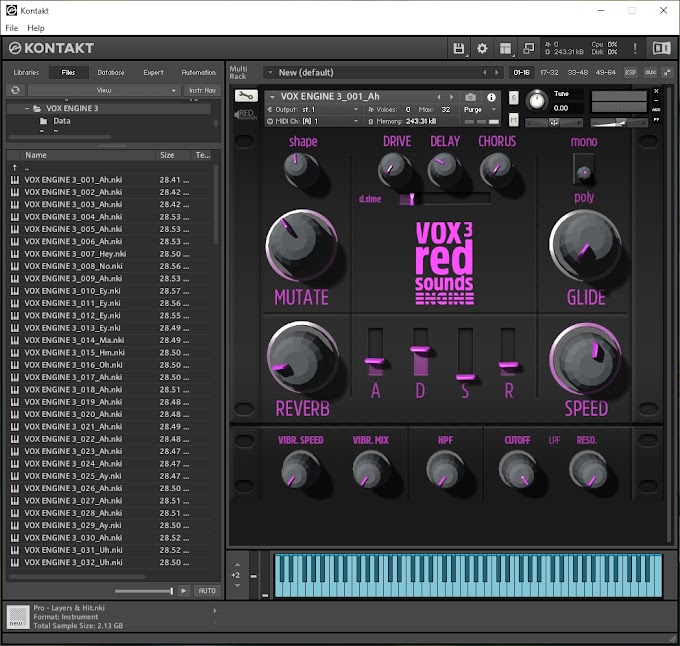Click the MUTATE knob
Image resolution: width=680 pixels, height=646 pixels.
[301, 245]
